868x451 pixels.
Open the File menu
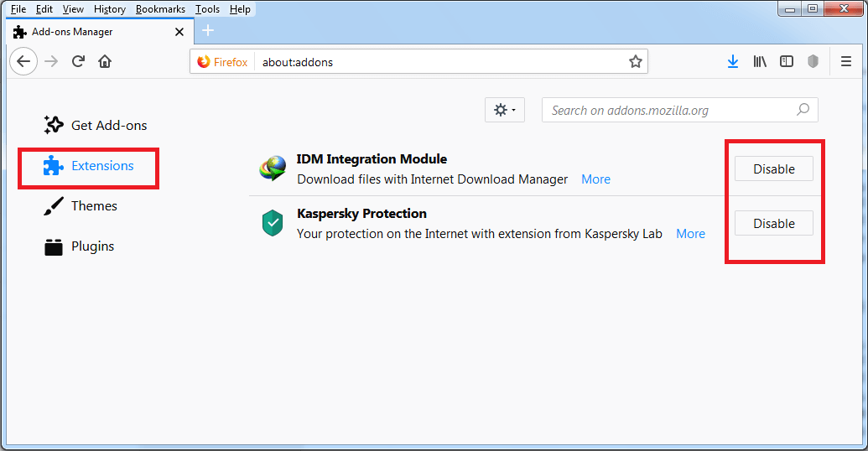[x=18, y=9]
